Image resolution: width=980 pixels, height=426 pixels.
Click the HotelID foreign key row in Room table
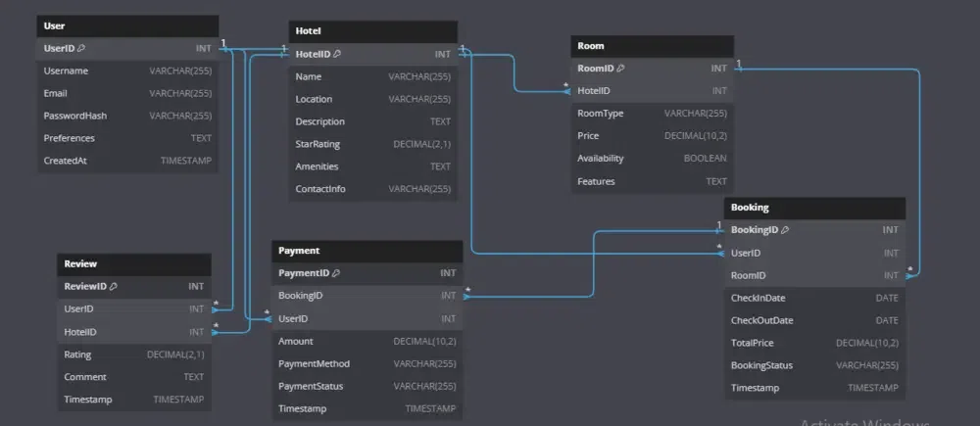[x=652, y=91]
